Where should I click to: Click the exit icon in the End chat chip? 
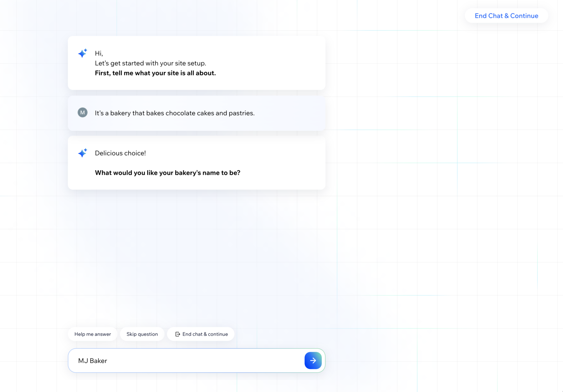coord(178,334)
